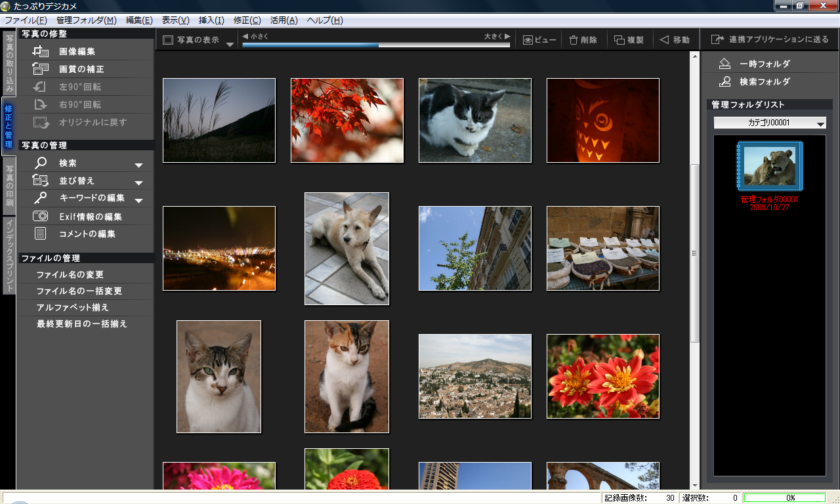
Task: Click 最終更新日の一括揃え button
Action: coord(82,324)
